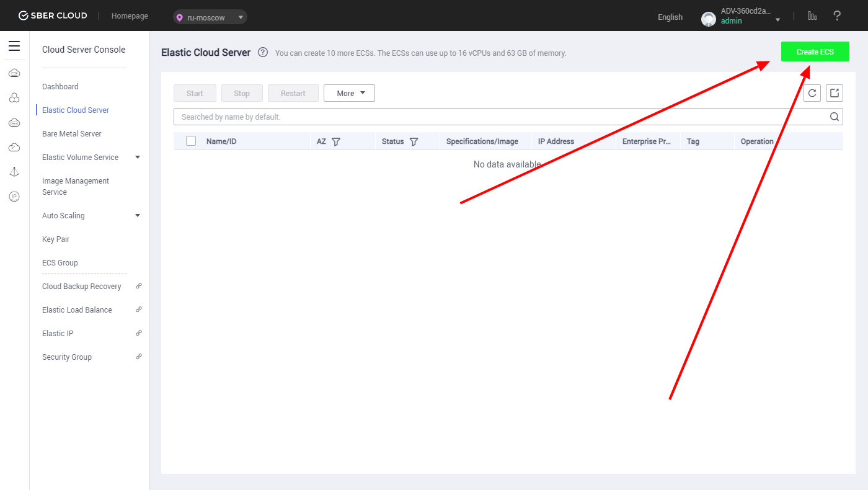Click the Create ECS button
This screenshot has width=868, height=490.
click(815, 52)
